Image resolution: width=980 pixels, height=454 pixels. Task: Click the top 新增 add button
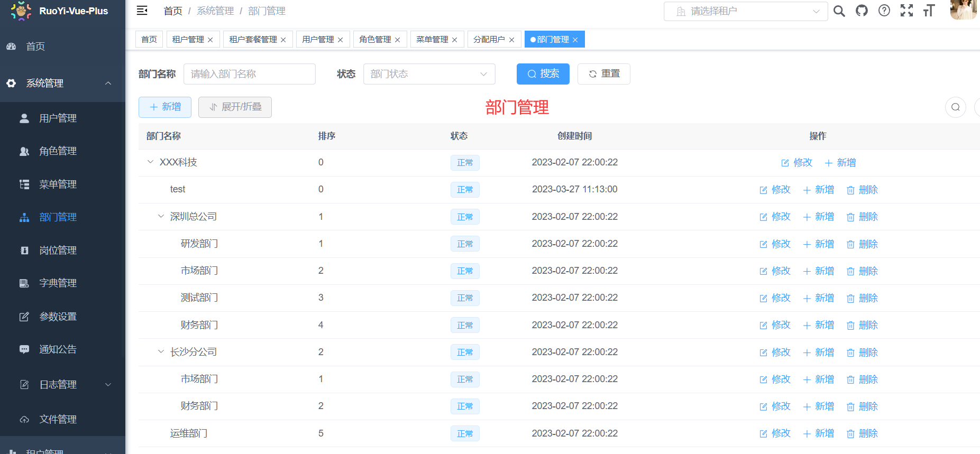tap(165, 107)
